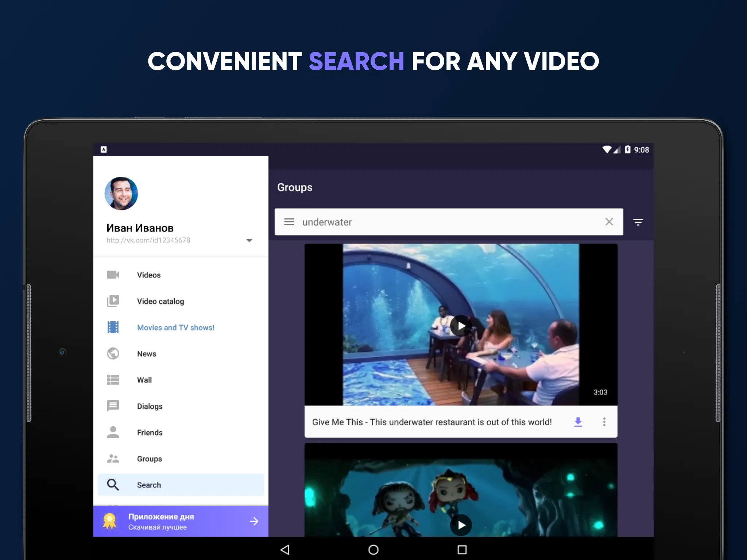Viewport: 747px width, 560px height.
Task: Click the Video catalog icon
Action: point(114,300)
